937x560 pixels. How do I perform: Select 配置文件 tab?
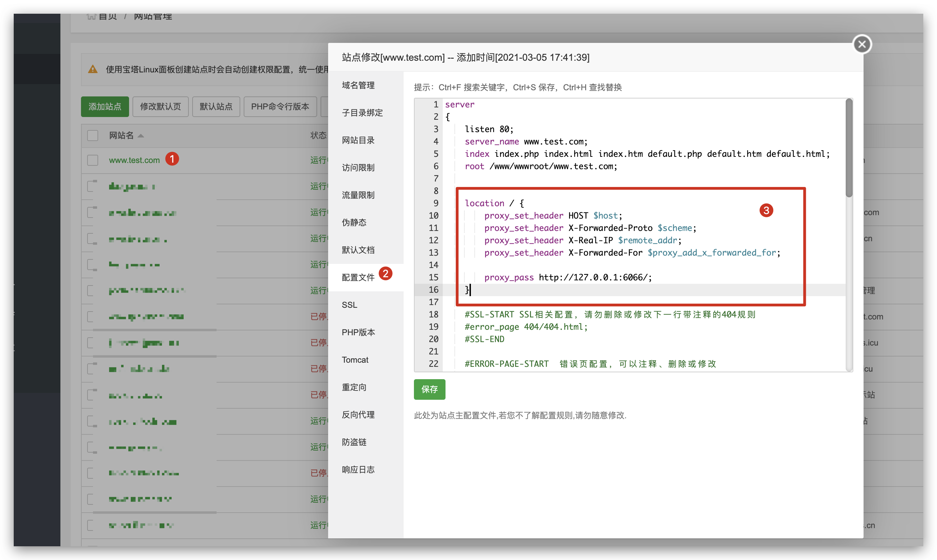click(x=365, y=277)
